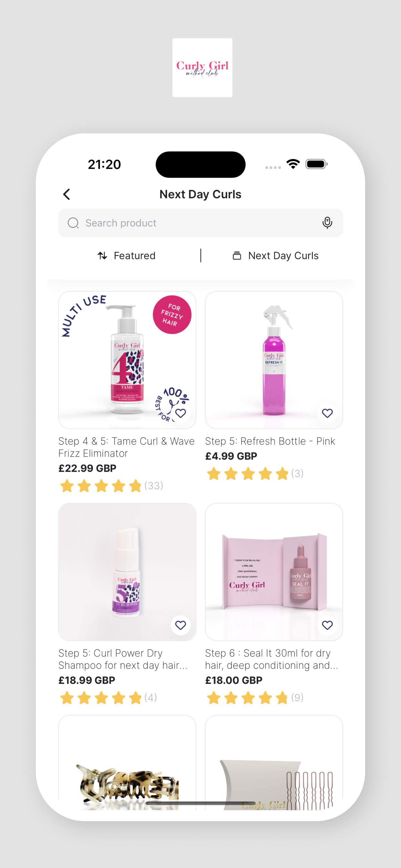The image size is (401, 868).
Task: Click the collection icon beside Next Day Curls
Action: pyautogui.click(x=237, y=256)
